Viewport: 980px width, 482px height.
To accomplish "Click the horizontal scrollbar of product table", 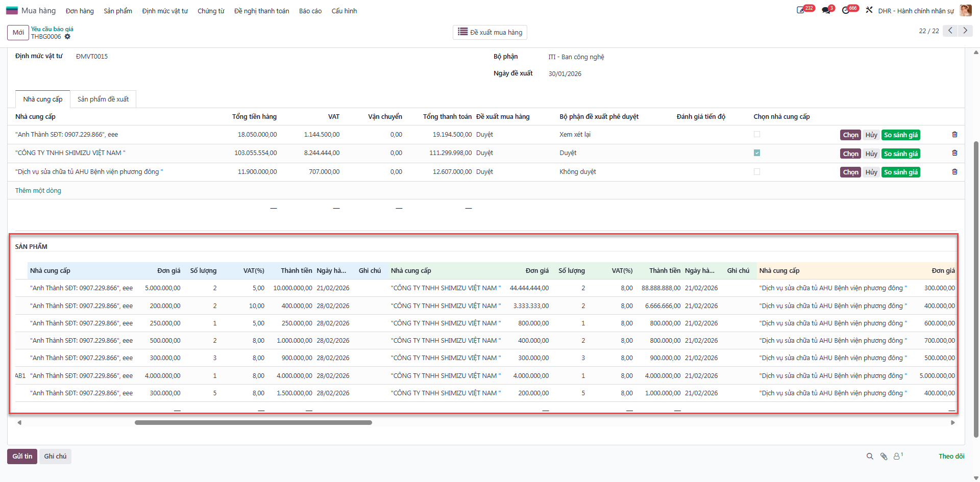I will 253,422.
